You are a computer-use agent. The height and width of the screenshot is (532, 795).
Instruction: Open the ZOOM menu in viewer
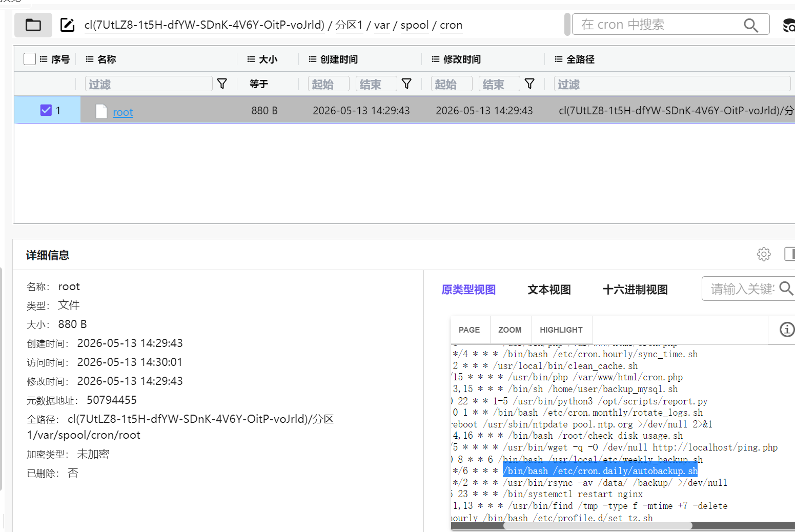click(x=510, y=330)
